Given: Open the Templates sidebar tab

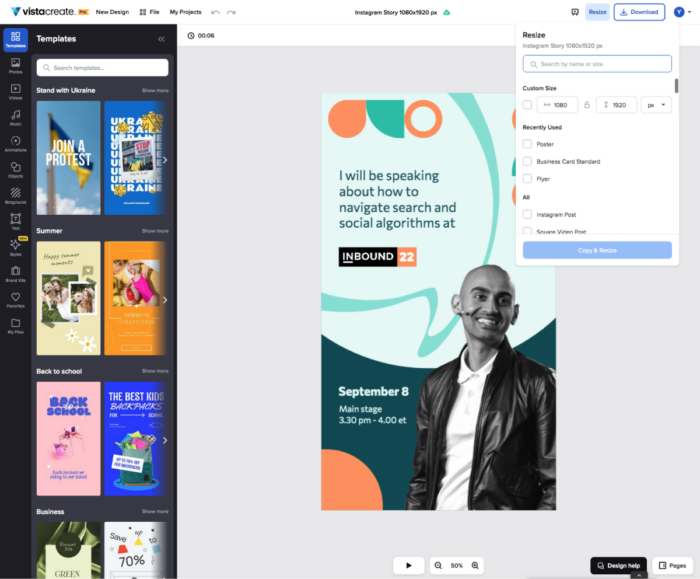Looking at the screenshot, I should point(16,40).
